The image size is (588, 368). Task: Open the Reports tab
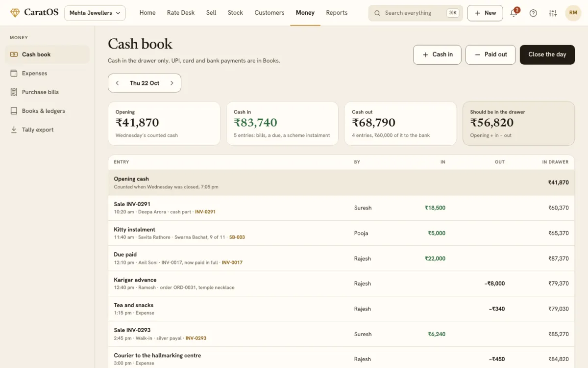tap(337, 13)
